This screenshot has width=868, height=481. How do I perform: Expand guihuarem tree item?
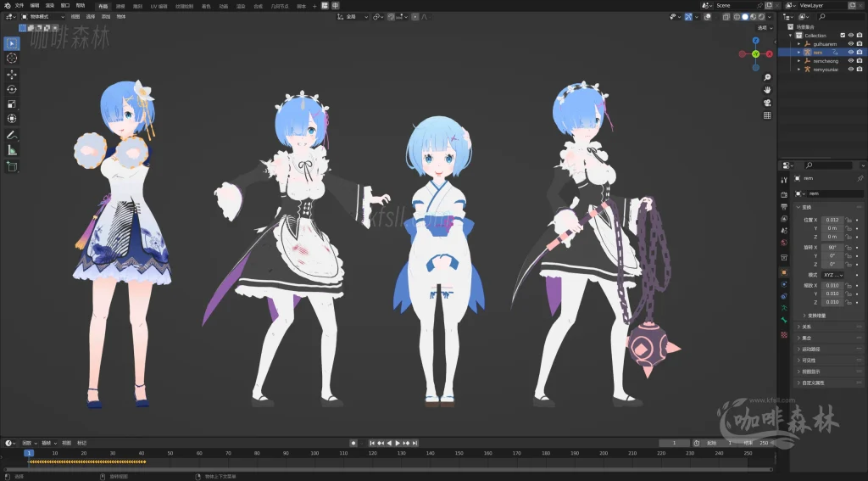[x=798, y=44]
